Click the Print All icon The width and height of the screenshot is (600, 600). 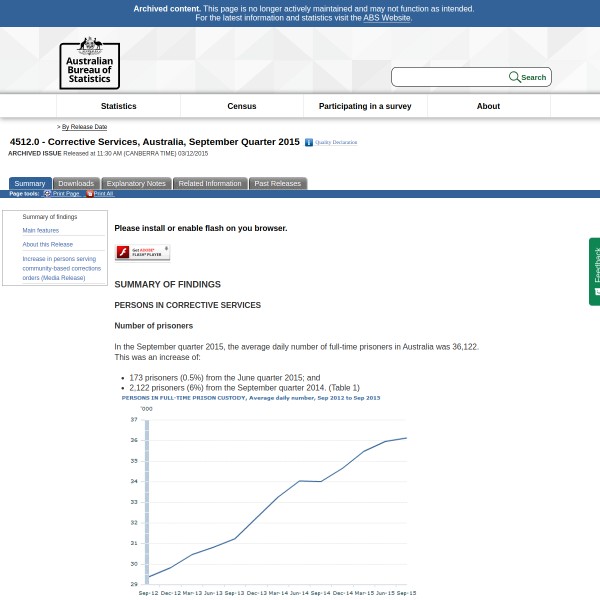[89, 194]
